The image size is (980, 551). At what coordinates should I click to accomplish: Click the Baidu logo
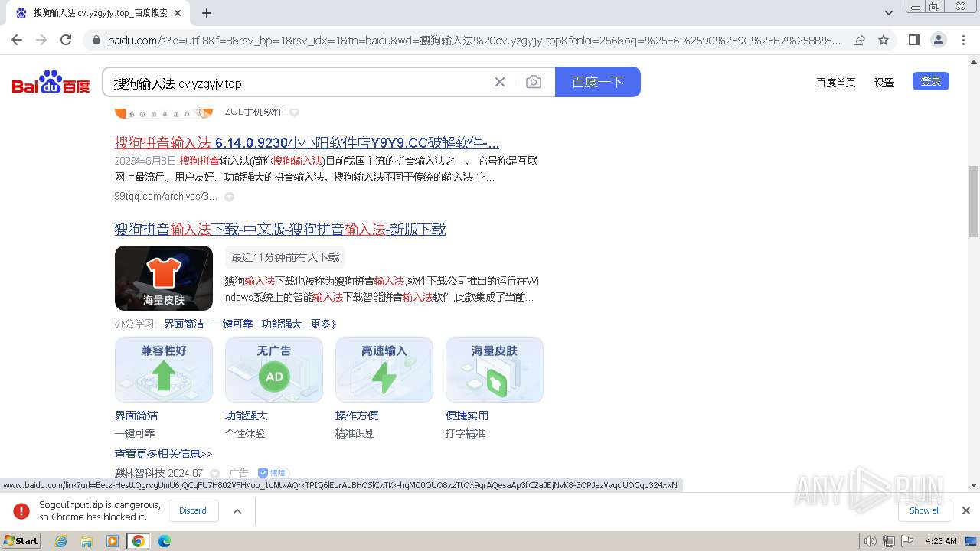[x=51, y=82]
